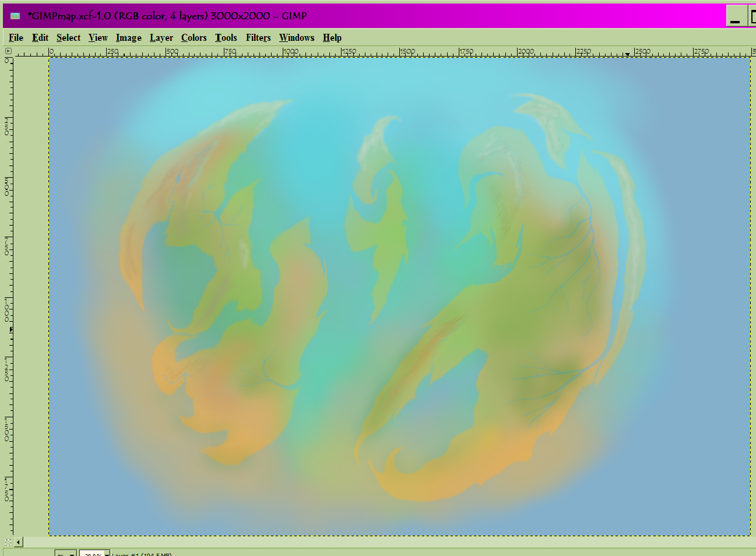Screen dimensions: 756x556
Task: Open the View menu
Action: click(98, 37)
